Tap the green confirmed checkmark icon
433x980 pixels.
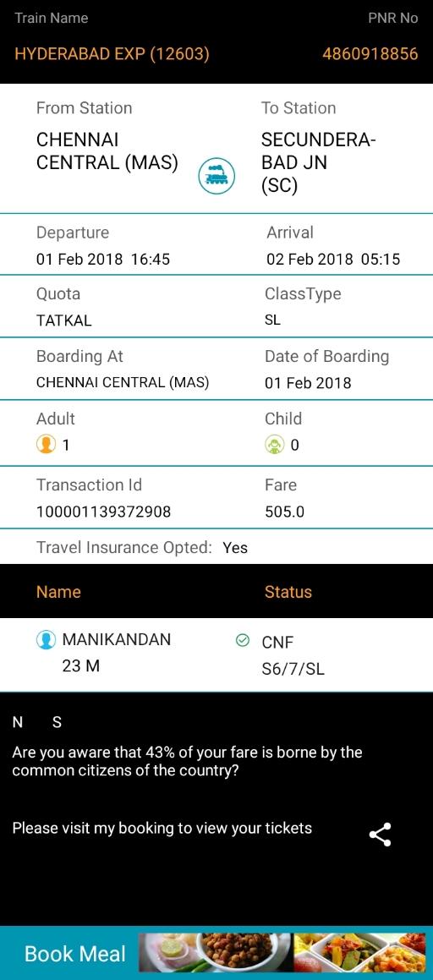[x=243, y=640]
